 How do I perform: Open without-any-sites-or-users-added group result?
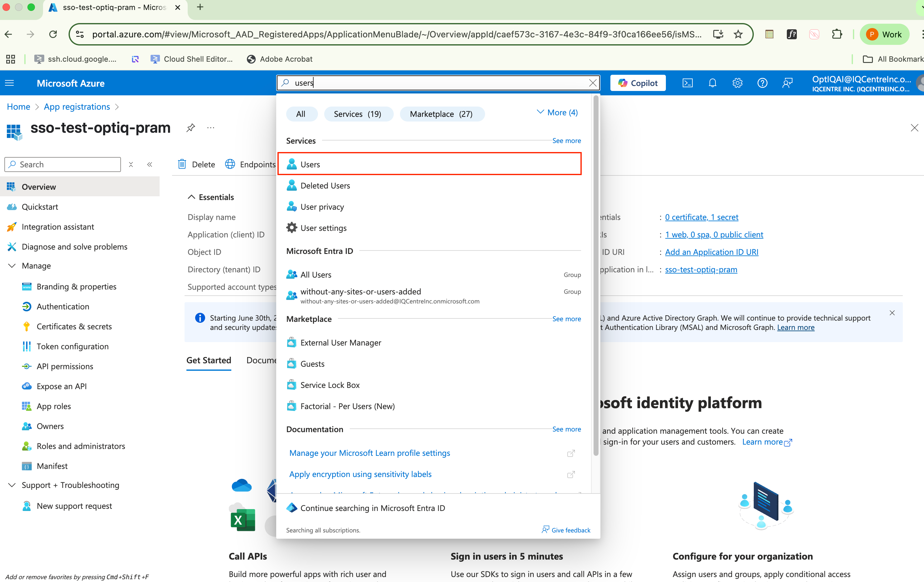coord(434,296)
